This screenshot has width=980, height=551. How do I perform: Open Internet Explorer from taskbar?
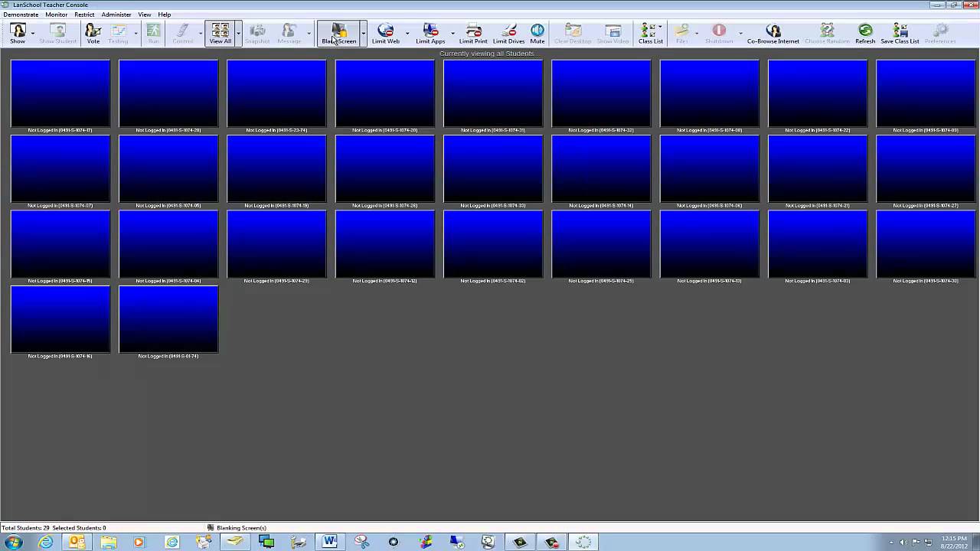[x=46, y=542]
